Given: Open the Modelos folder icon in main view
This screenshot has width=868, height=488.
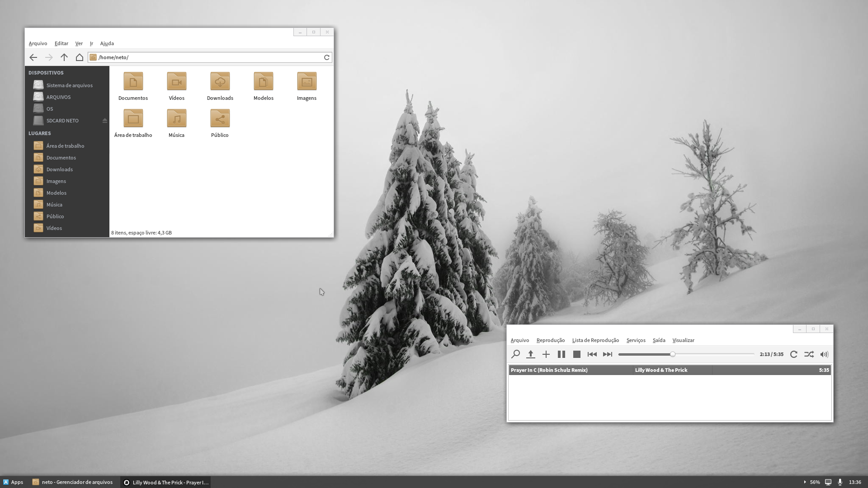Looking at the screenshot, I should 263,81.
